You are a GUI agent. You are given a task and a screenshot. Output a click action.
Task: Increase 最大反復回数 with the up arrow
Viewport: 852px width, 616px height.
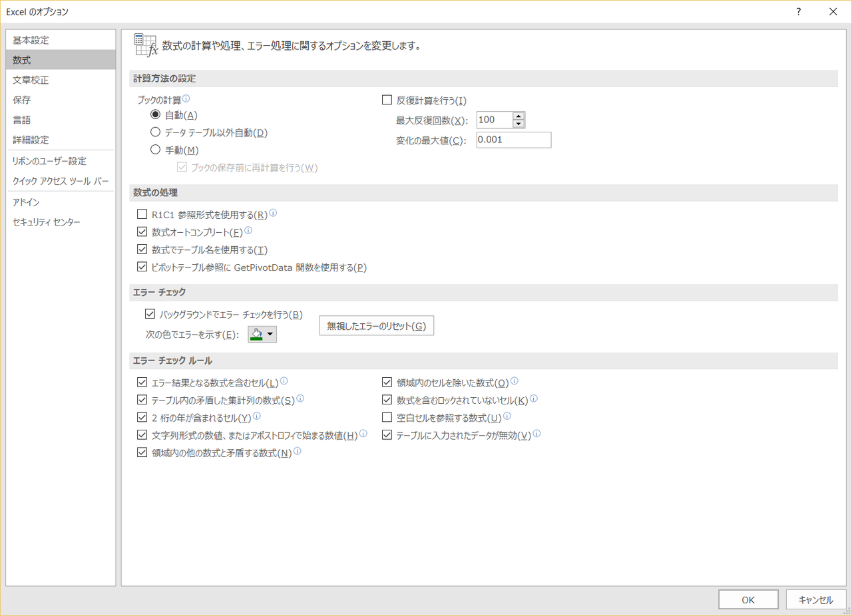(x=519, y=116)
